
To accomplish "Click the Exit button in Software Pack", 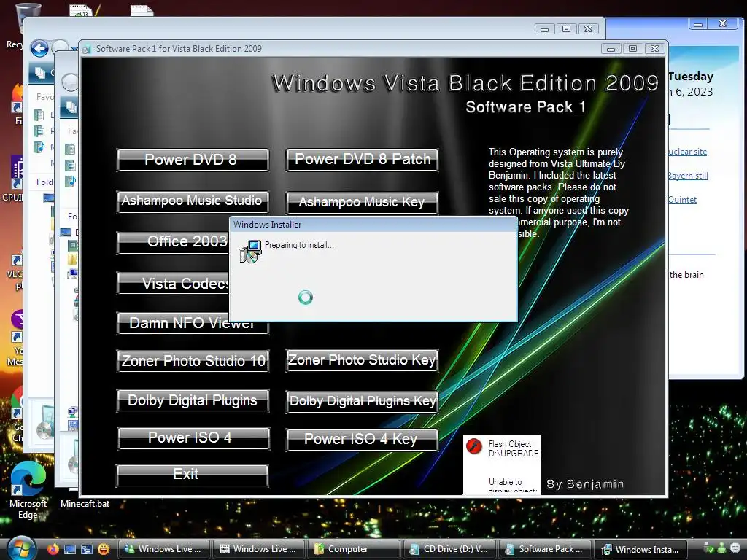I will 193,475.
